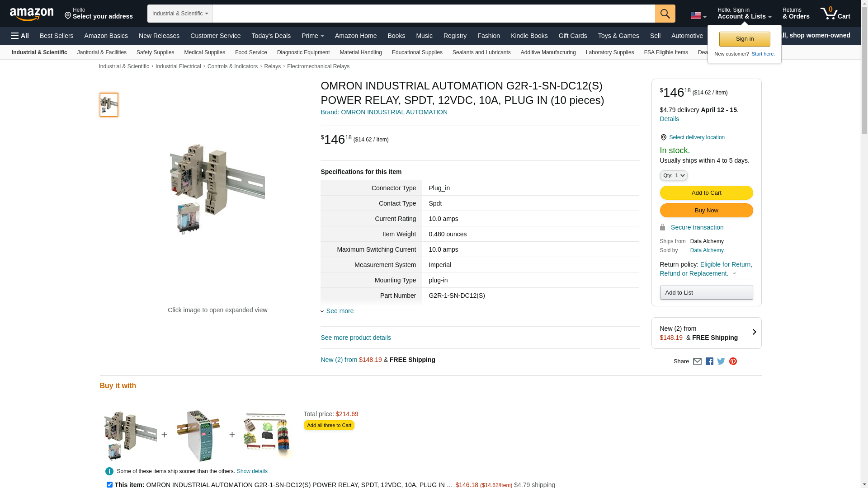Choose country via US flag icon

698,15
